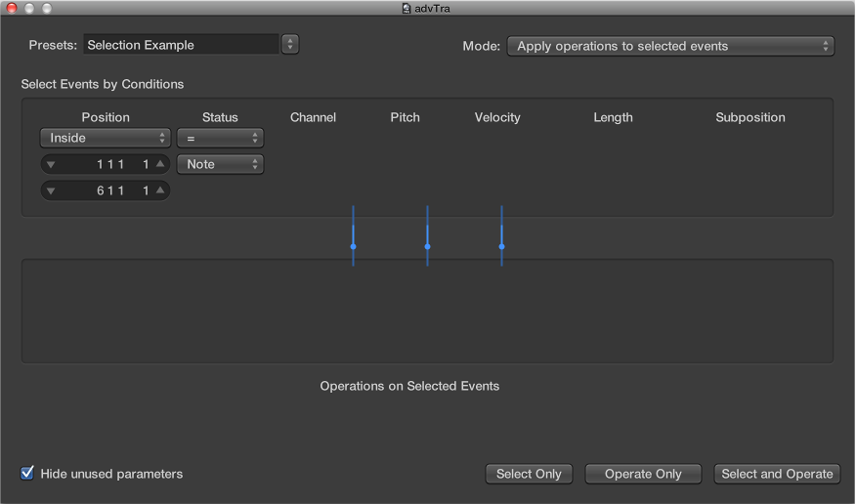Screen dimensions: 856x504
Task: Click the Channel routing line handle
Action: point(353,246)
